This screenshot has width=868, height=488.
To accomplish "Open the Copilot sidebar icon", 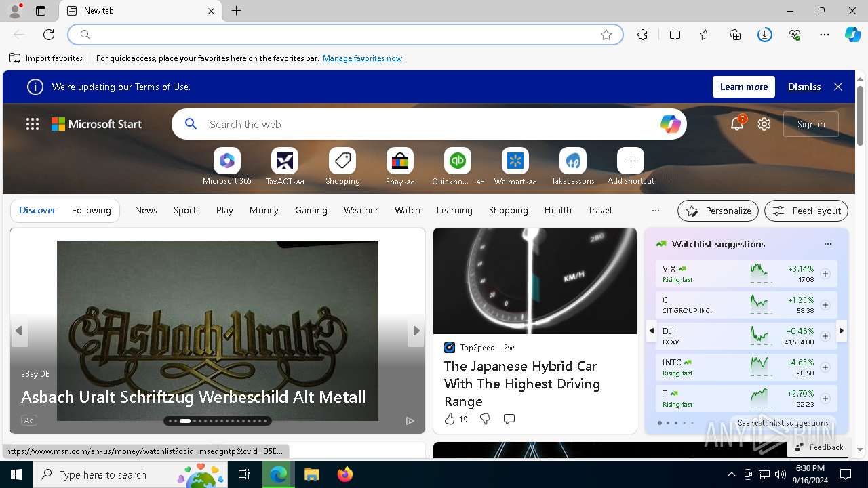I will tap(852, 35).
